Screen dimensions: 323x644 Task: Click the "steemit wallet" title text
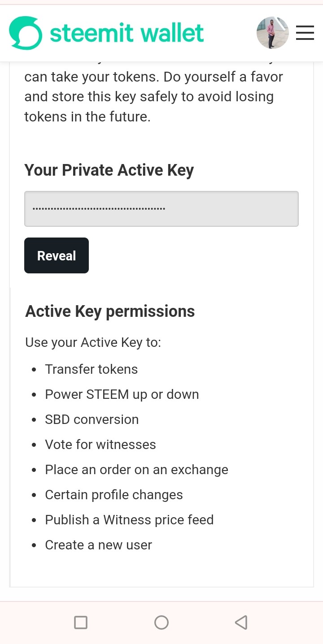click(127, 33)
